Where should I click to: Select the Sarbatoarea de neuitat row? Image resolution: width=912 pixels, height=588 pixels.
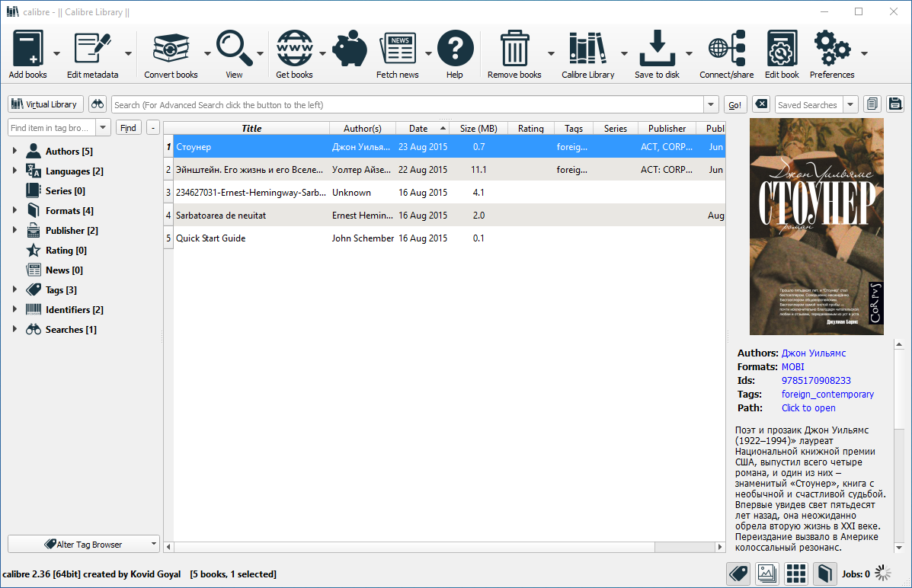coord(445,216)
